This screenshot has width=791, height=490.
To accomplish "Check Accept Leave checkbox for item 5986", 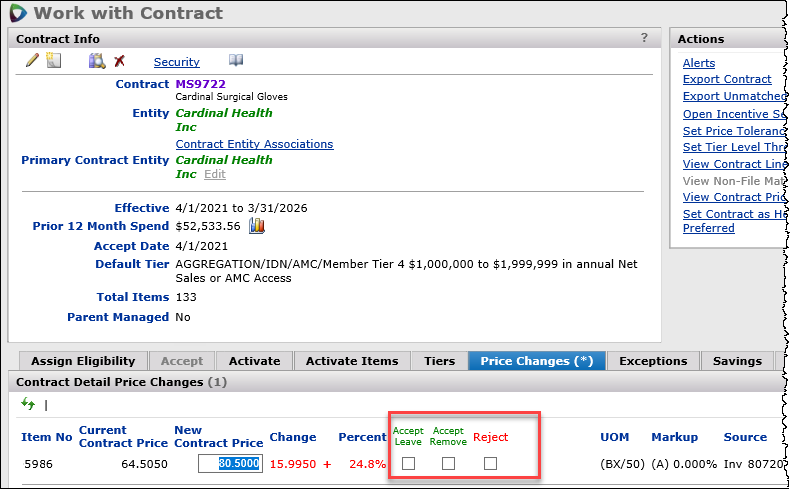I will [x=409, y=463].
